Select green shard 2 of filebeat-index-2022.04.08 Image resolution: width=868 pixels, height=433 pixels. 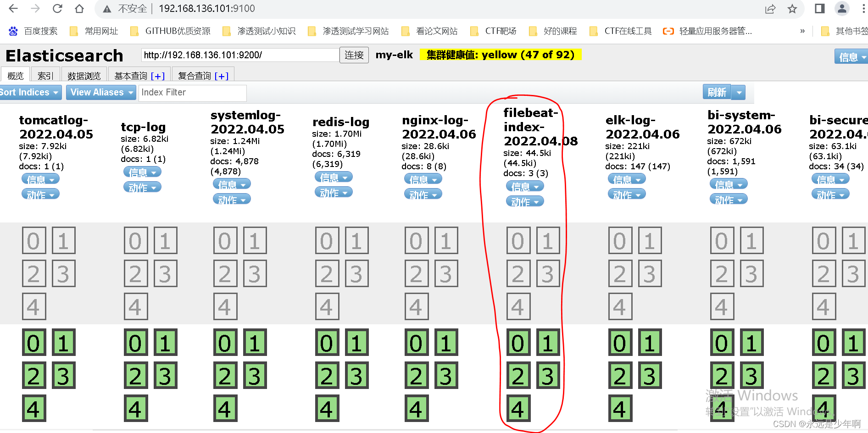(518, 376)
